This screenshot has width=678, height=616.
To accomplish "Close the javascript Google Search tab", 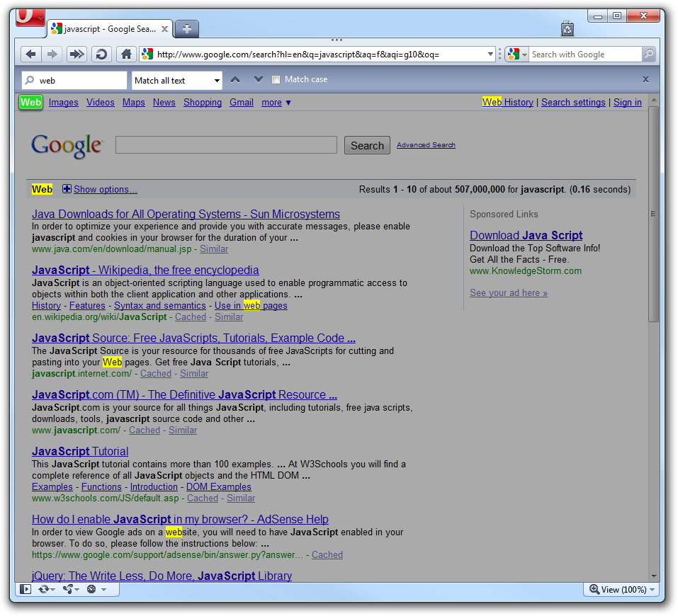I will 165,29.
